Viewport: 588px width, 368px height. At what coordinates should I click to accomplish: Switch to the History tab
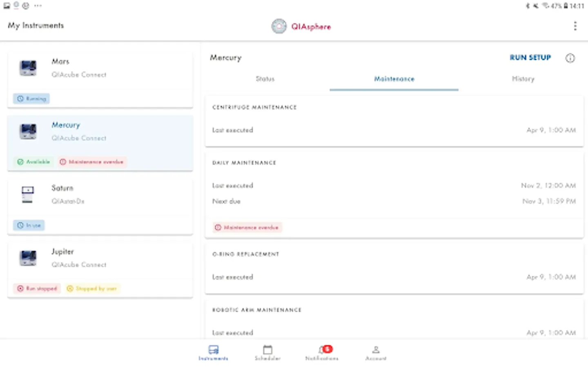click(523, 79)
